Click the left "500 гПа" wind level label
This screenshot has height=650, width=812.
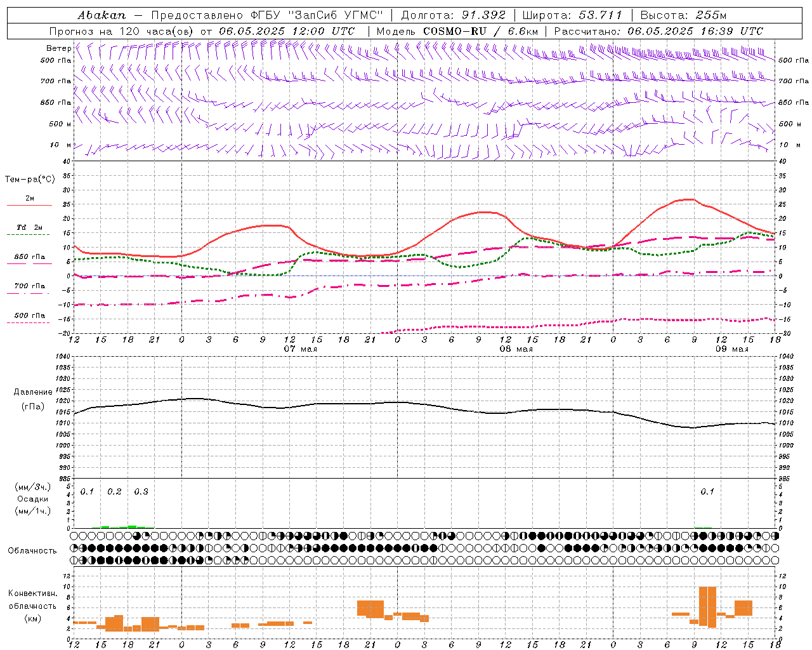coord(56,60)
